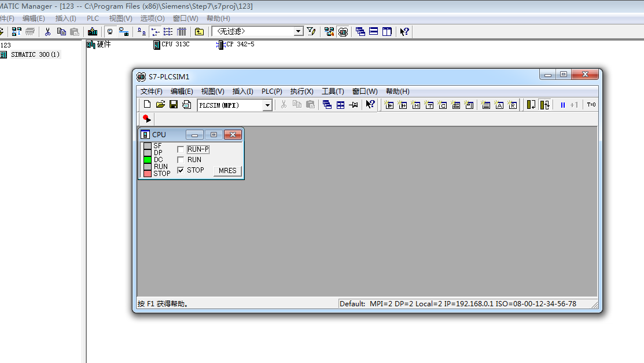Image resolution: width=644 pixels, height=363 pixels.
Task: Open 插入(I) menu in PLCSIM
Action: coord(243,91)
